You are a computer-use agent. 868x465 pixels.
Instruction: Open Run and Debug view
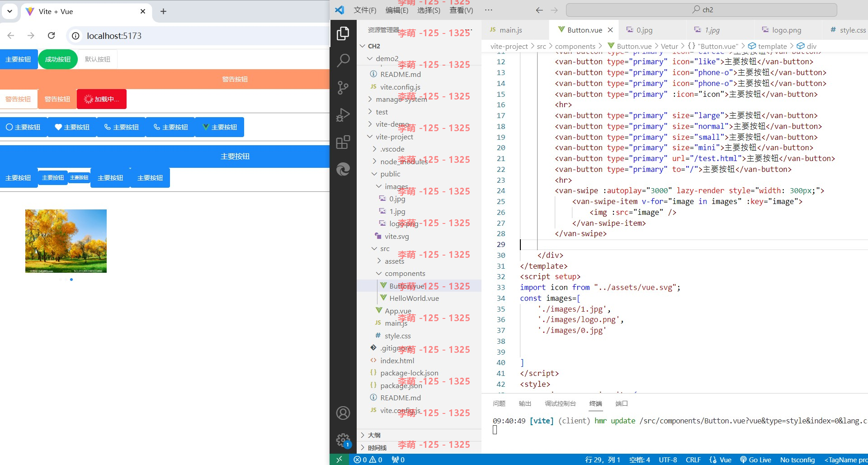(x=343, y=115)
